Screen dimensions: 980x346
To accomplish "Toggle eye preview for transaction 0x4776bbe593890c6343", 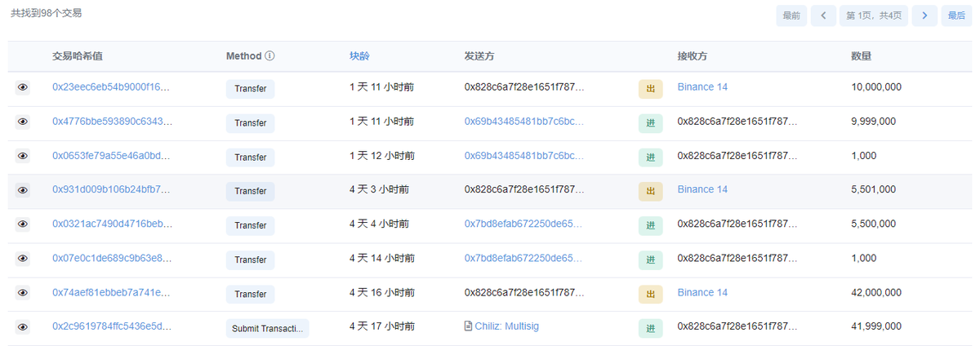I will tap(23, 122).
